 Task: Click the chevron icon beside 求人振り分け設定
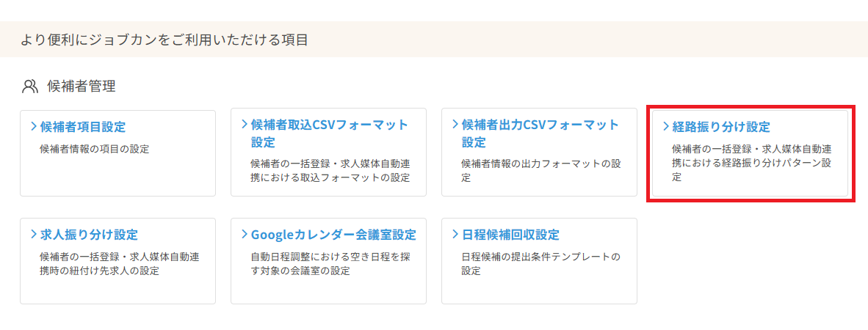pyautogui.click(x=34, y=235)
